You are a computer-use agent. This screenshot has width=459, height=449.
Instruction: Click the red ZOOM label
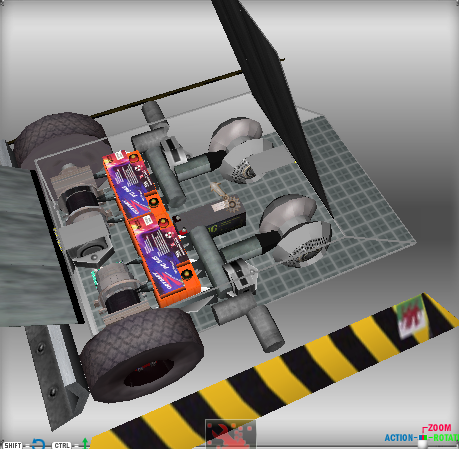click(x=440, y=427)
